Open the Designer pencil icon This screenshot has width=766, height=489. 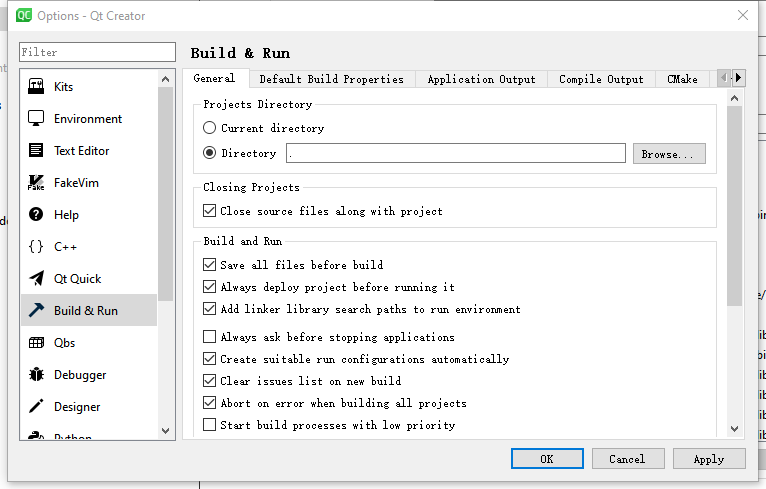tap(36, 407)
